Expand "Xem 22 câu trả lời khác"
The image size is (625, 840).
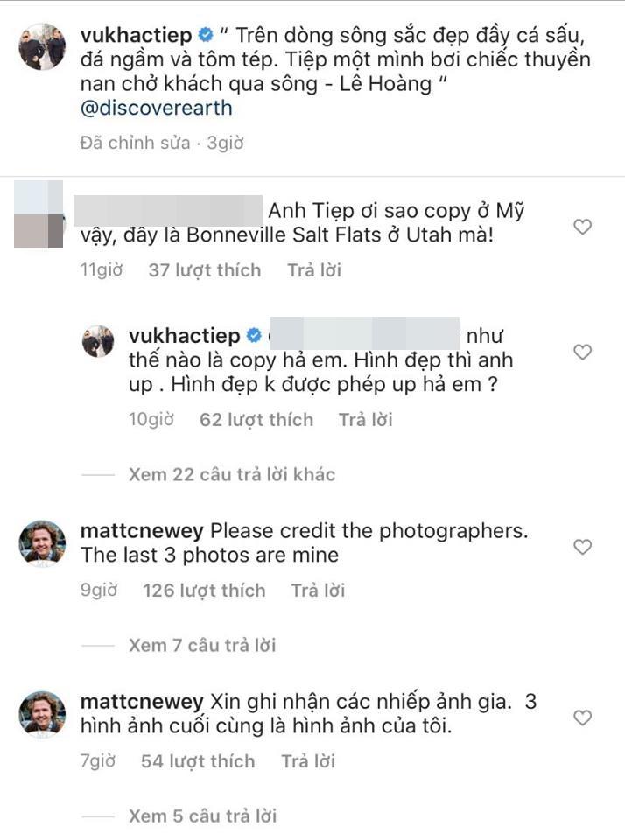[x=231, y=474]
